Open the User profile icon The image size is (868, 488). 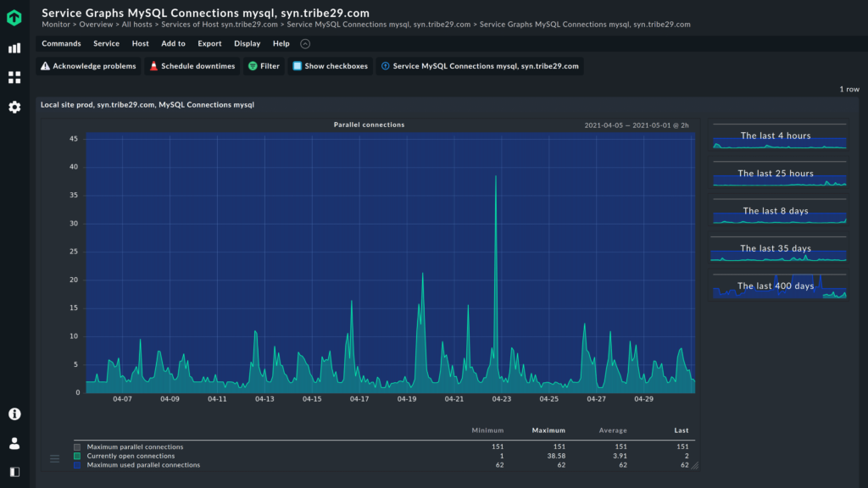click(x=14, y=441)
